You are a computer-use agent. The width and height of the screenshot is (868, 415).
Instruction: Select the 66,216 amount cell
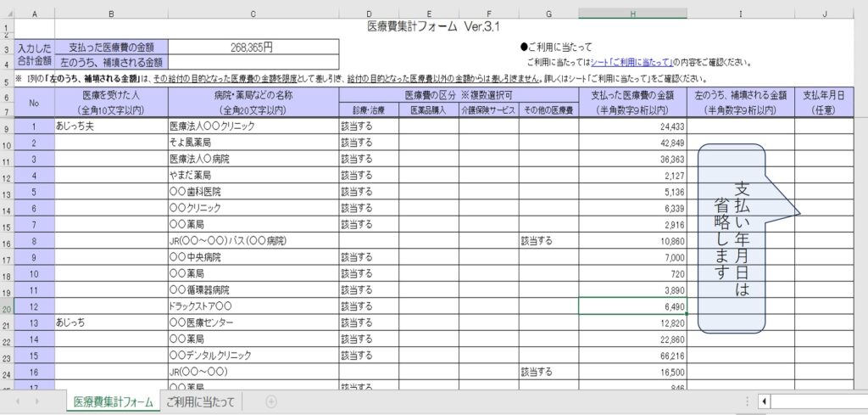coord(632,356)
